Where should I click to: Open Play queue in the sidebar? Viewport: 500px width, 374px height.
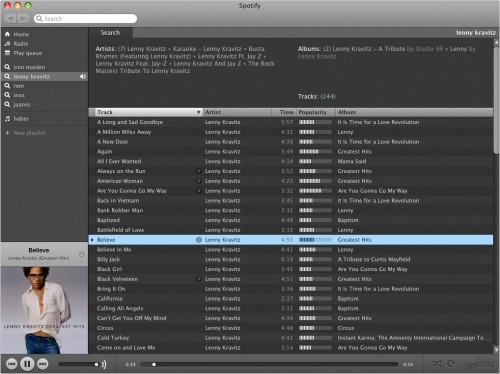(x=28, y=53)
